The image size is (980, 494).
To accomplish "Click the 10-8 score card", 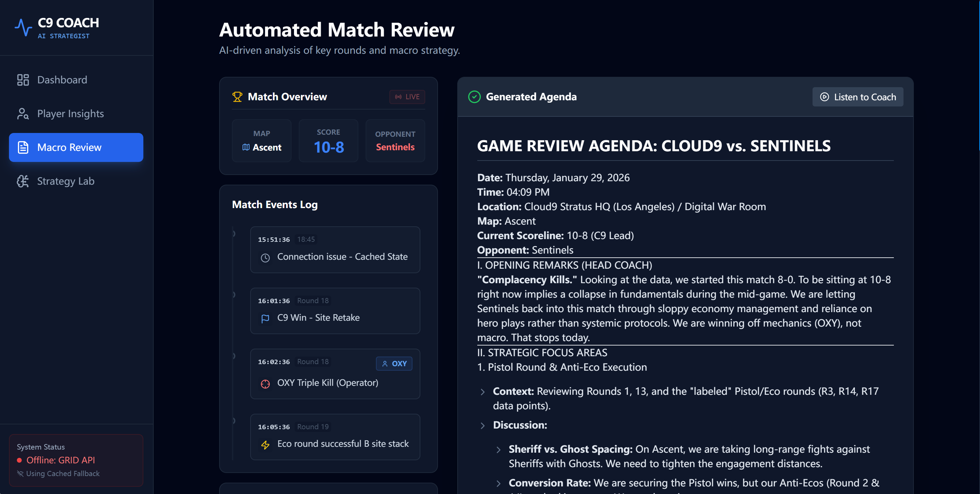I will [328, 141].
